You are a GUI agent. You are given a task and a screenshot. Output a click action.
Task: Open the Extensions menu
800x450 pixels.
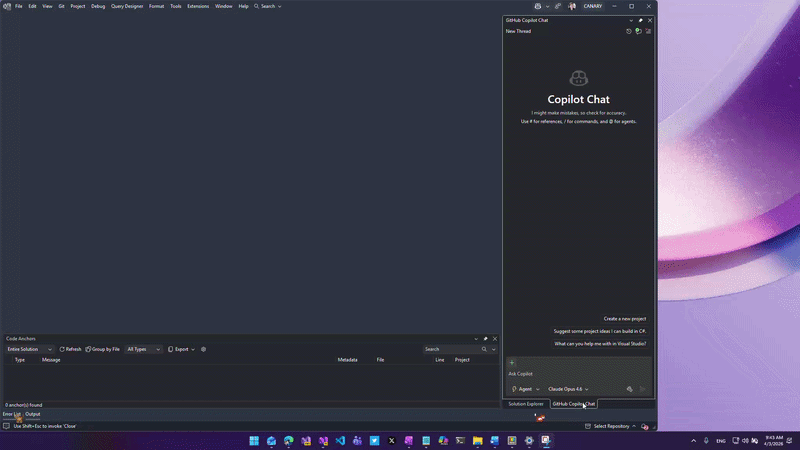pyautogui.click(x=198, y=6)
